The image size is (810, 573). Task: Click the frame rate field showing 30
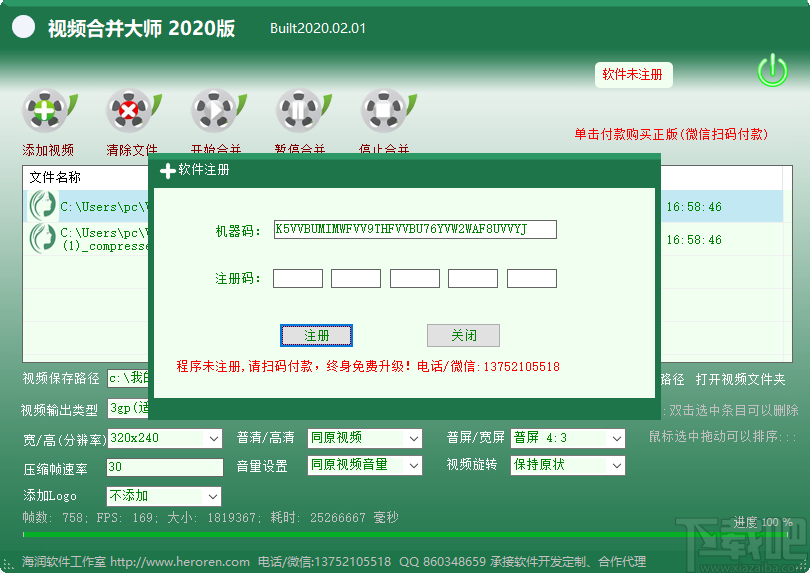165,467
